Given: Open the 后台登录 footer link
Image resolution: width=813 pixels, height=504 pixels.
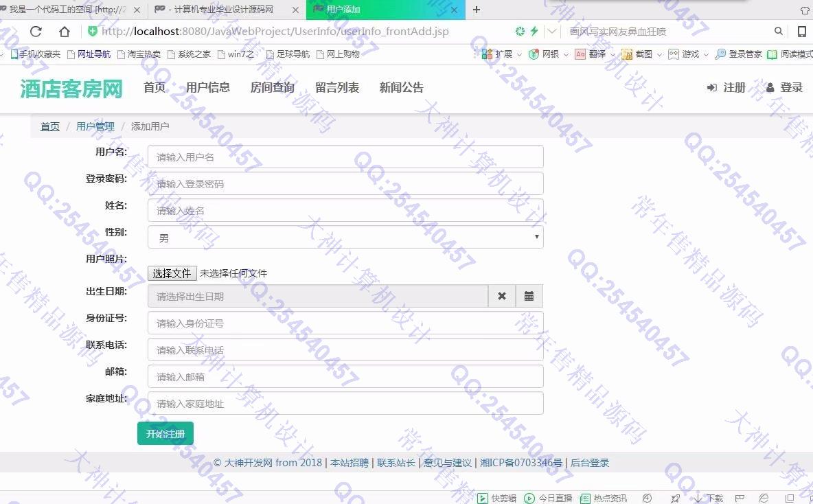Looking at the screenshot, I should click(x=590, y=463).
